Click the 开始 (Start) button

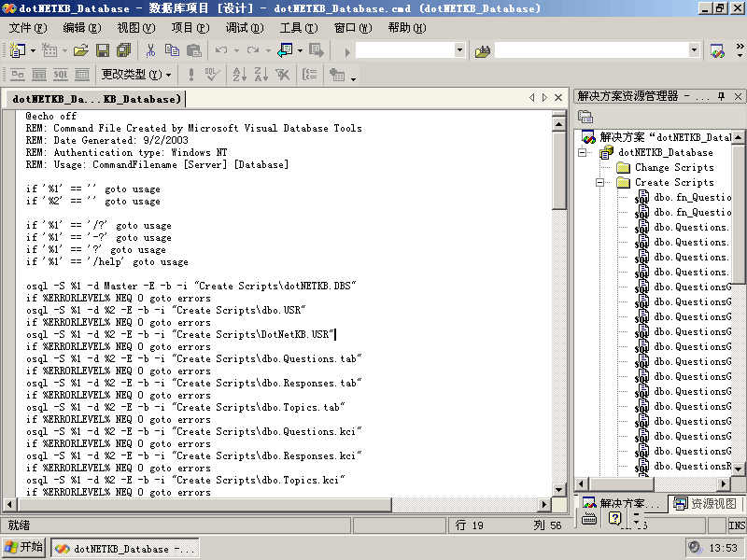pyautogui.click(x=23, y=547)
